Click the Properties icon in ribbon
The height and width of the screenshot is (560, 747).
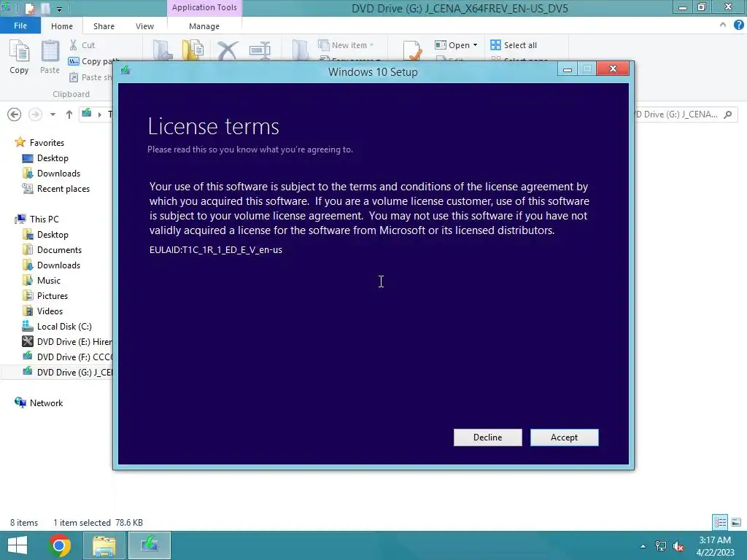click(x=412, y=50)
